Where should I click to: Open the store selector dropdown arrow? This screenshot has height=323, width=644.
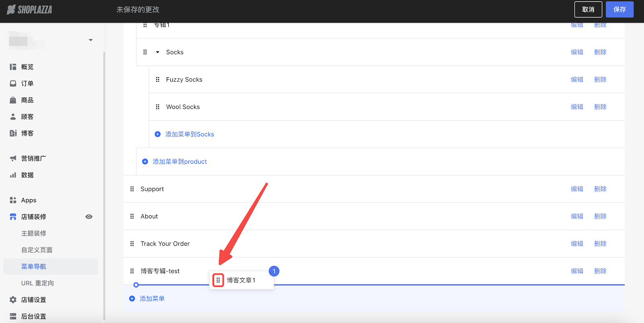[x=91, y=40]
